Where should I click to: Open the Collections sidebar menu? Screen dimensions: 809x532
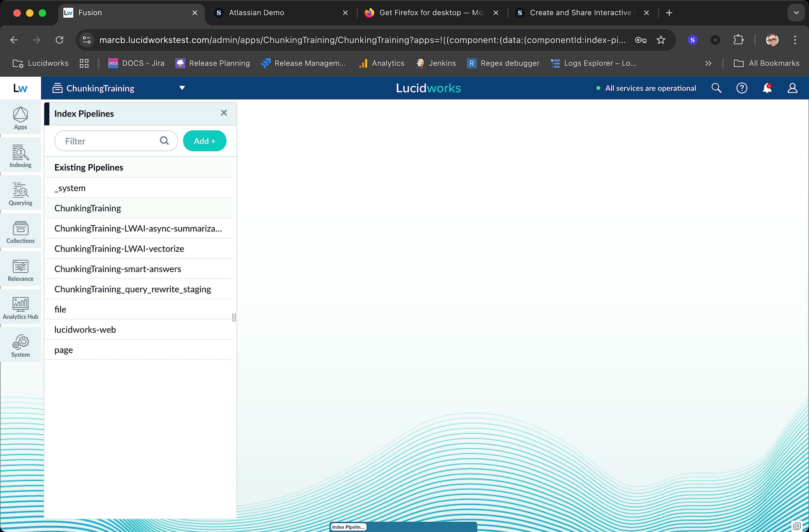(21, 231)
